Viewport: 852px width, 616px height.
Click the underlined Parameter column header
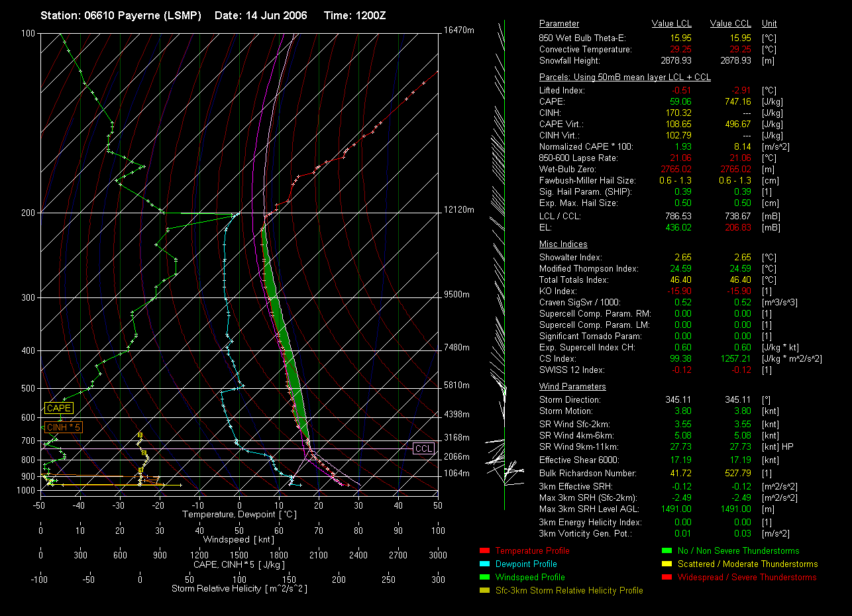pyautogui.click(x=559, y=24)
